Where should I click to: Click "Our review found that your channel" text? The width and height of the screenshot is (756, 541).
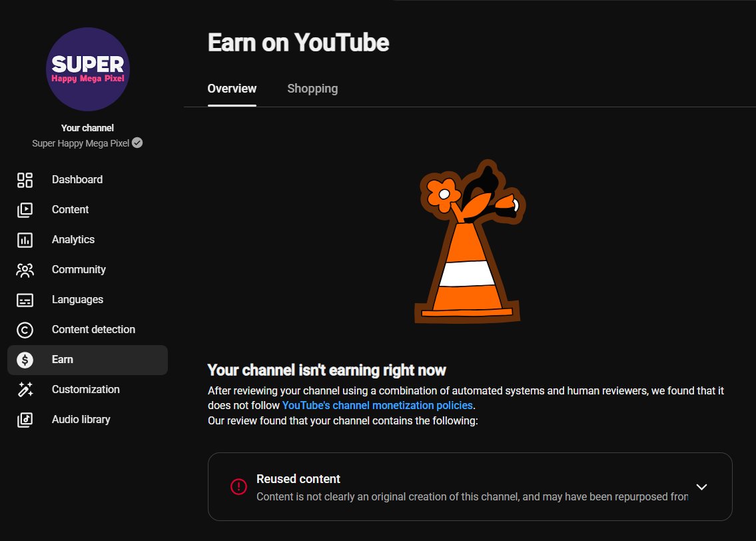coord(343,421)
